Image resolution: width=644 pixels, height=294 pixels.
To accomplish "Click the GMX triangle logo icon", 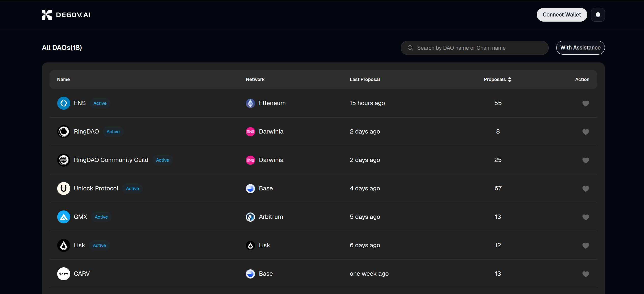I will [64, 217].
